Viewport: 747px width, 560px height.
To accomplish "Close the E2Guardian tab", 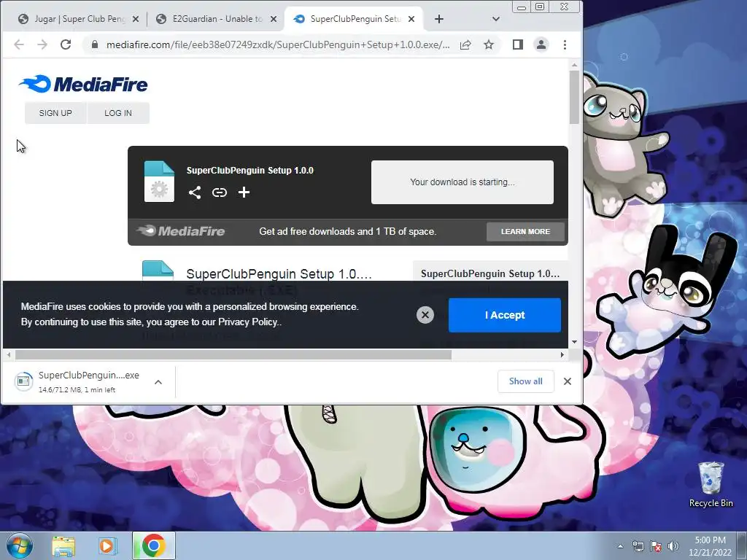I will point(274,19).
